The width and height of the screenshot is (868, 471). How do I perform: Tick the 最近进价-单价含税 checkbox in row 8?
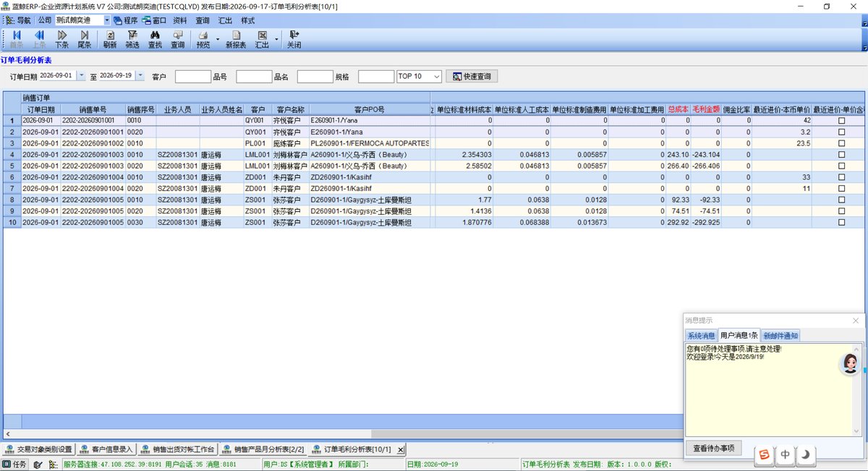[x=841, y=200]
